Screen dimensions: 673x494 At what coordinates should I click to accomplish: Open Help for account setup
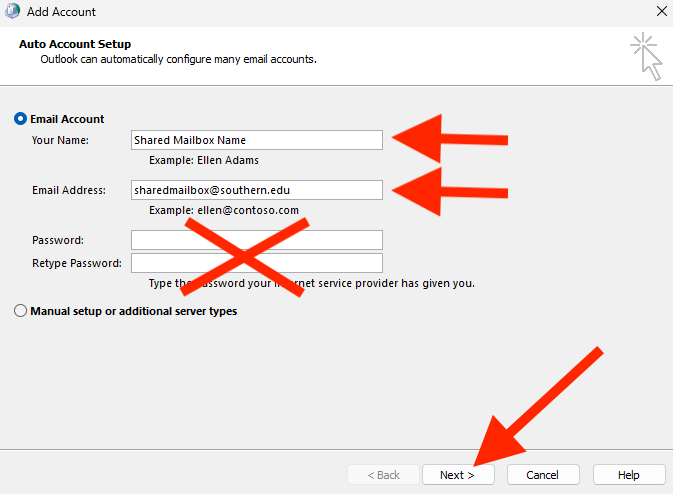coord(629,475)
